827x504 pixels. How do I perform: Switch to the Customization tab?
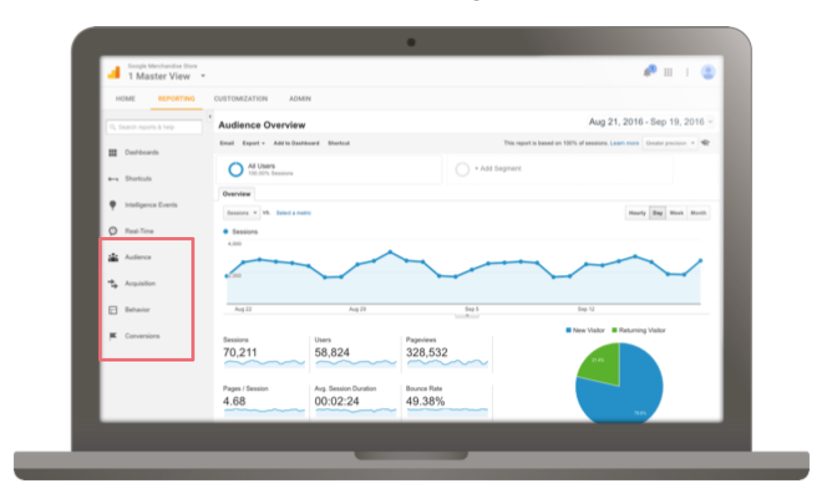point(240,99)
